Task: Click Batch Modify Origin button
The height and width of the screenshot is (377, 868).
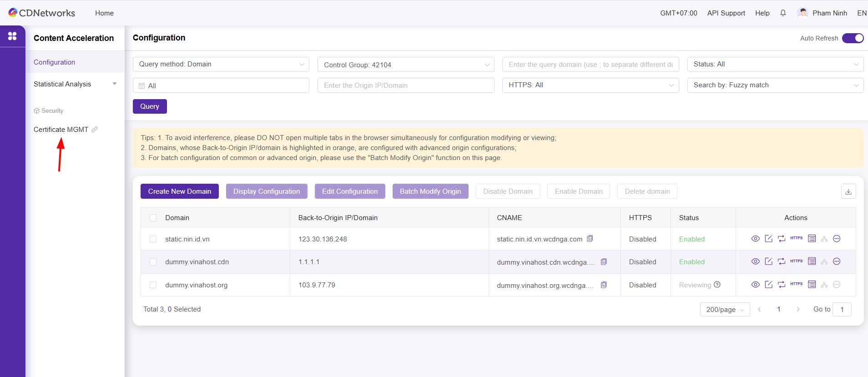Action: pyautogui.click(x=430, y=191)
